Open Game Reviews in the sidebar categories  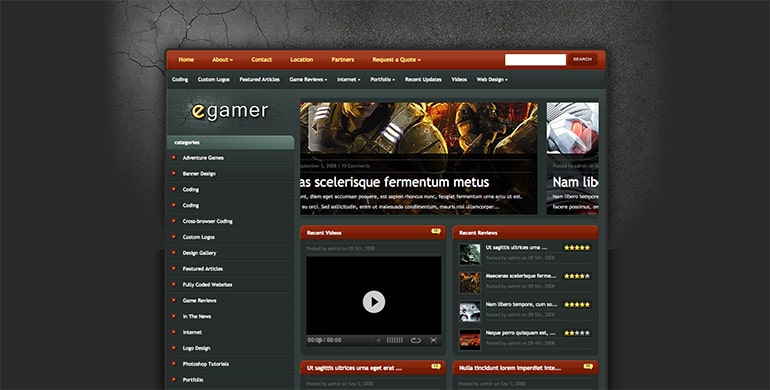click(199, 300)
